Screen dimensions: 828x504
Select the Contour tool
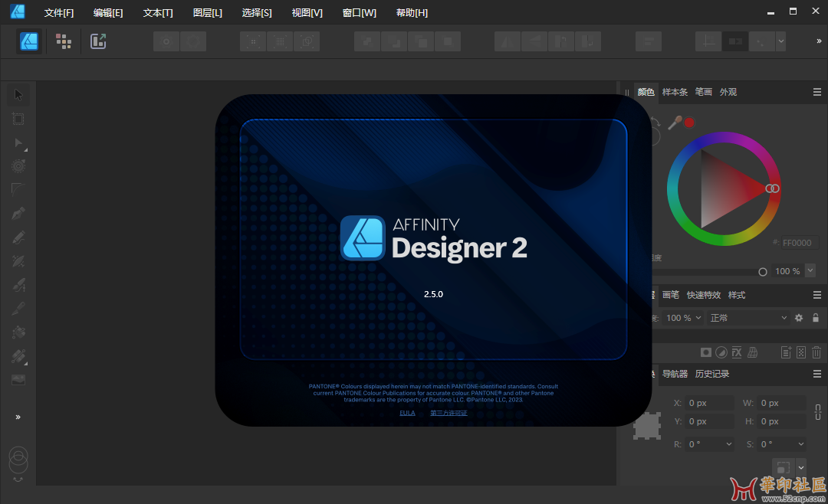[x=18, y=166]
